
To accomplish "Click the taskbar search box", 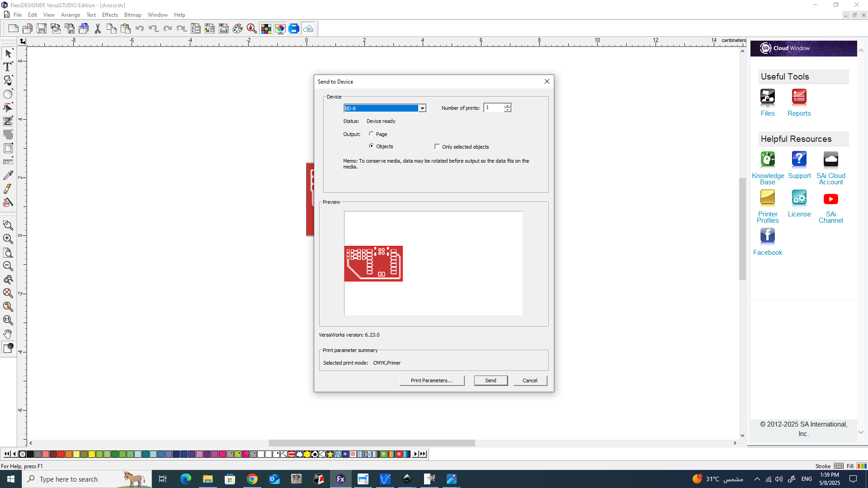I will [x=86, y=479].
